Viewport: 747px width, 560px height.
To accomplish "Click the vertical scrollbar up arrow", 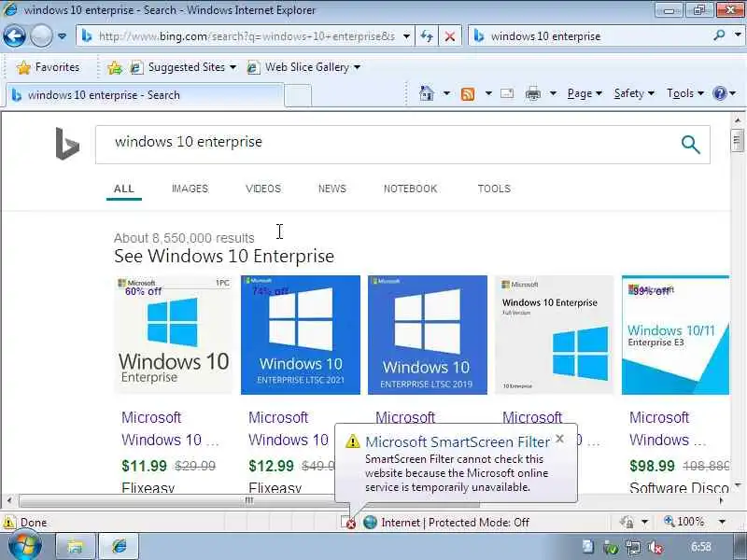I will pyautogui.click(x=738, y=120).
